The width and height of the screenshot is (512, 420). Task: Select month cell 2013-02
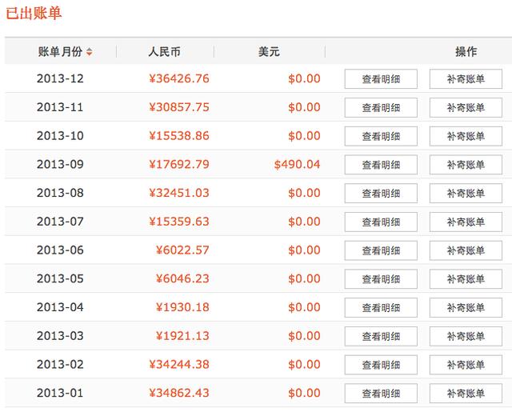[60, 365]
